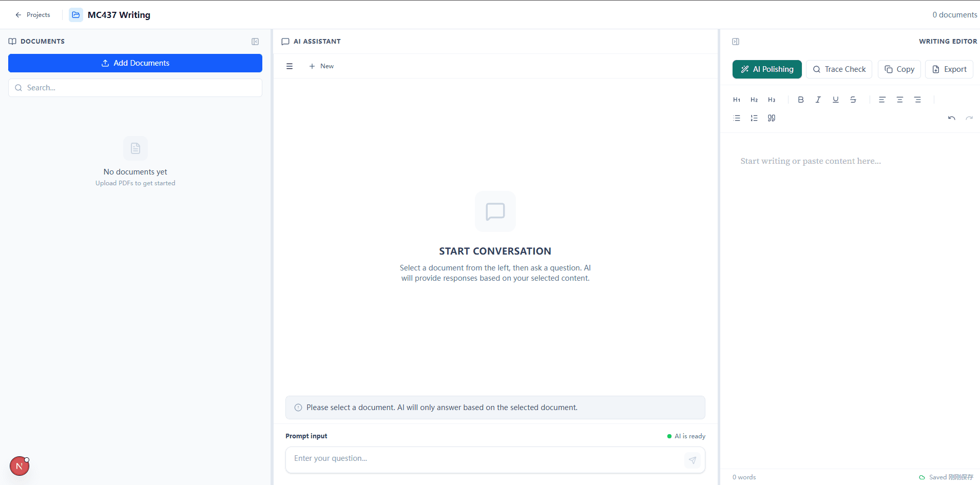Apply underline formatting

(835, 100)
